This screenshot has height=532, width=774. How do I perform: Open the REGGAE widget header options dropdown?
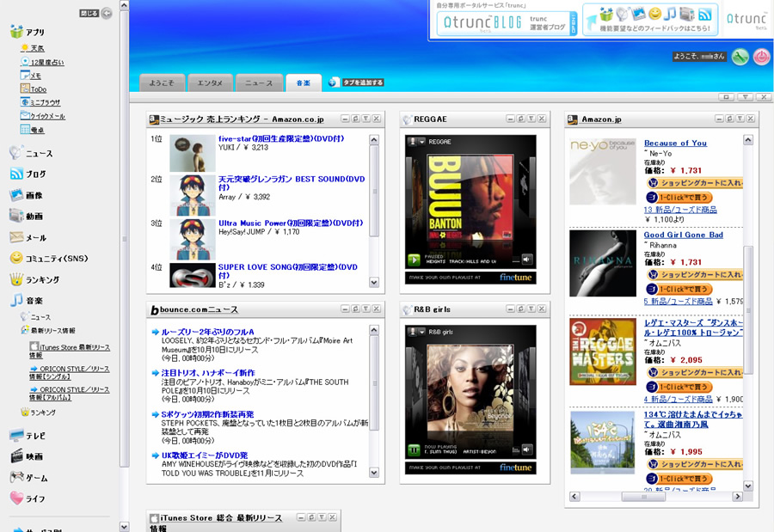[x=531, y=119]
